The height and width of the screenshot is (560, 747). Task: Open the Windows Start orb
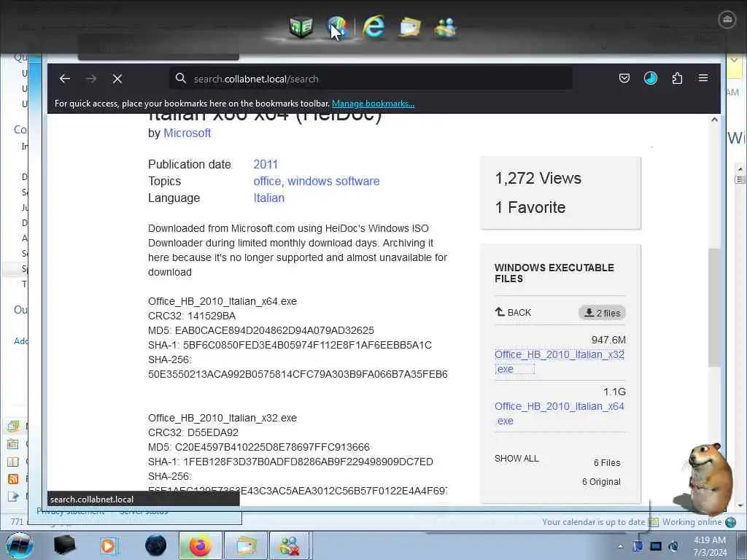[x=20, y=545]
